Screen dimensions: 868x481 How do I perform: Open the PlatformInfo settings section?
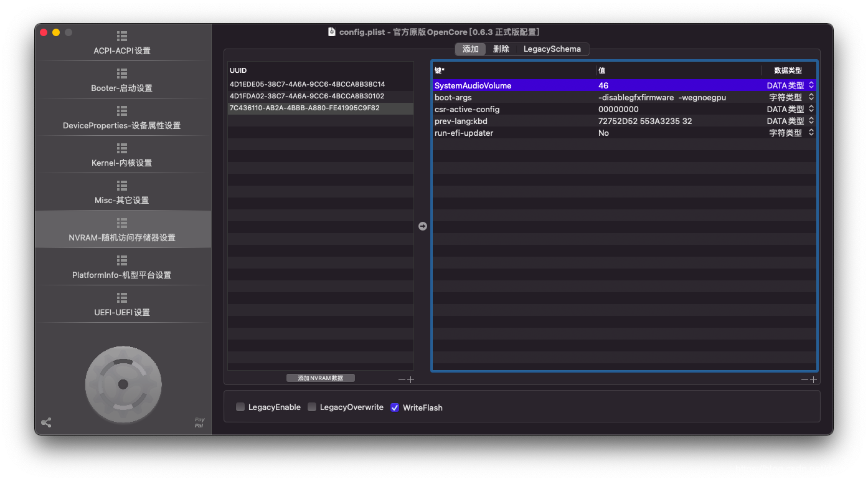click(x=122, y=267)
